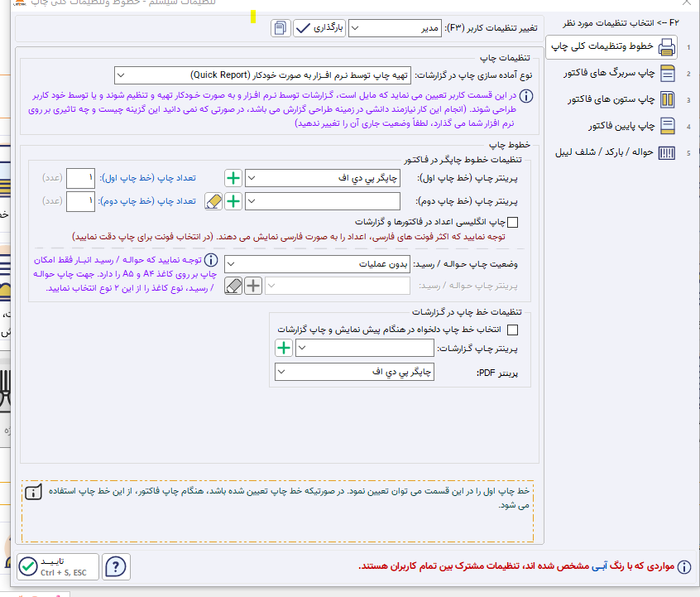Screen dimensions: 700x597
Task: Click the copy settings icon beside بارگذاری
Action: 280,28
